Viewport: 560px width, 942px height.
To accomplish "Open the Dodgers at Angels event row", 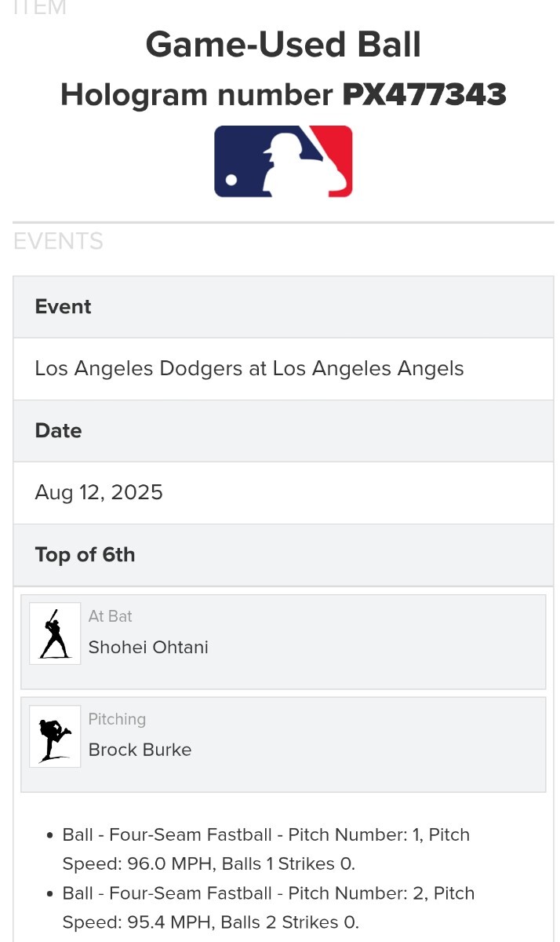I will (249, 369).
